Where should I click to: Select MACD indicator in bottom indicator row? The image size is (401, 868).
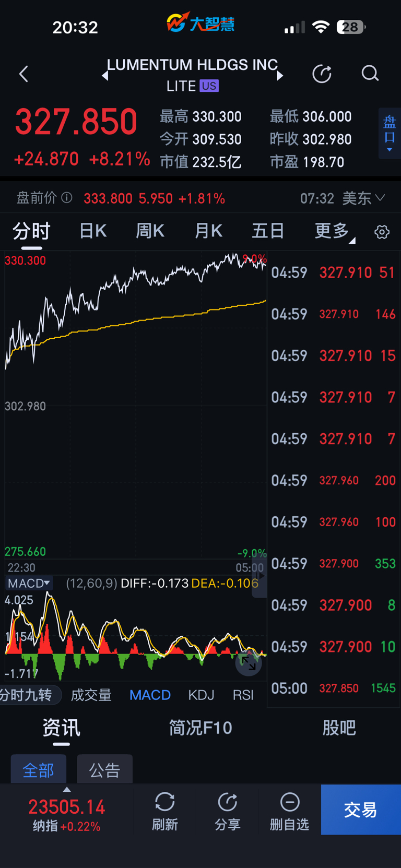point(150,695)
